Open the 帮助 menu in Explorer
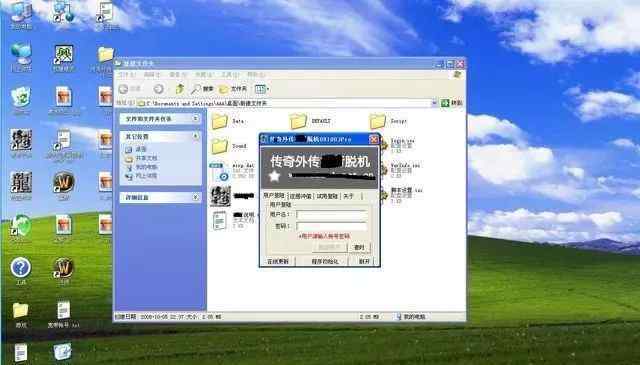The width and height of the screenshot is (640, 365). click(256, 75)
